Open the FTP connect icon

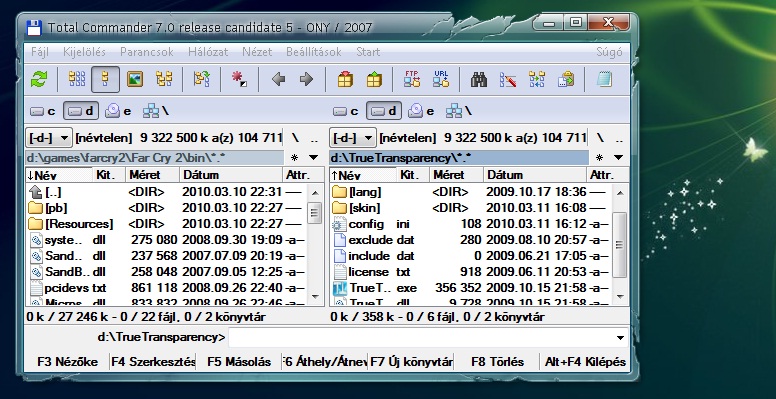coord(412,79)
